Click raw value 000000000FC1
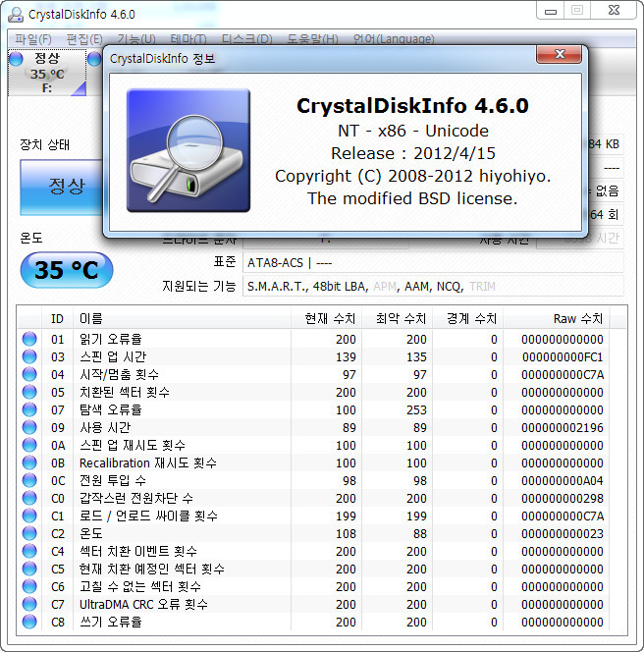The height and width of the screenshot is (652, 644). [563, 357]
